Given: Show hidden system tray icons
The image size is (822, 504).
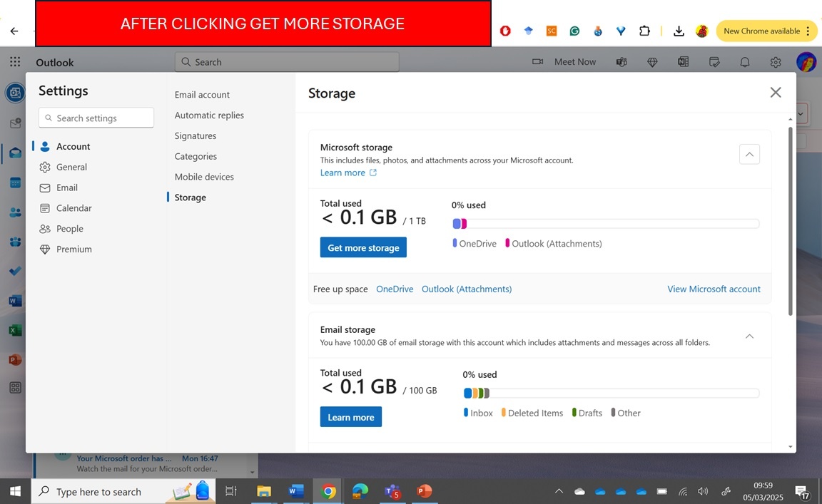Looking at the screenshot, I should click(x=559, y=491).
